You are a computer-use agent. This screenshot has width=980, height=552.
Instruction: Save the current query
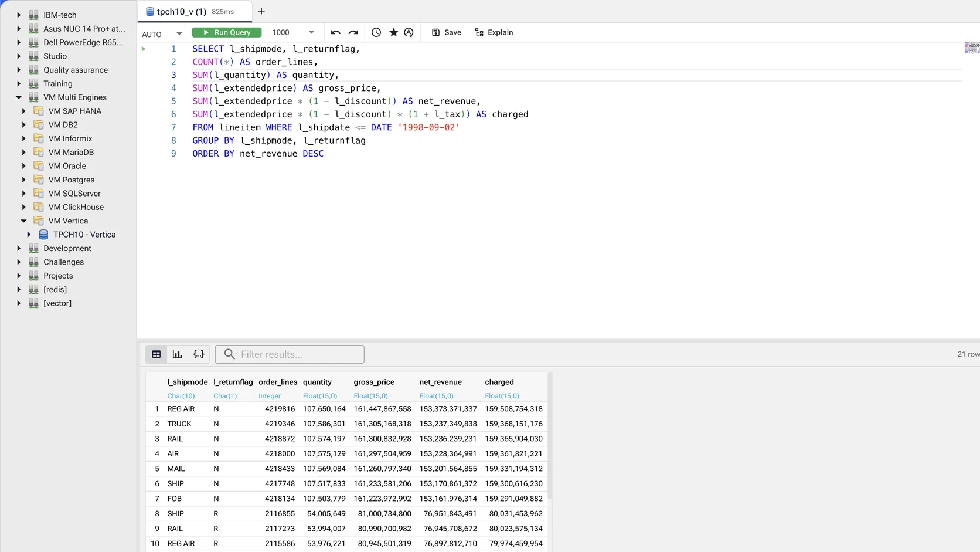(447, 32)
